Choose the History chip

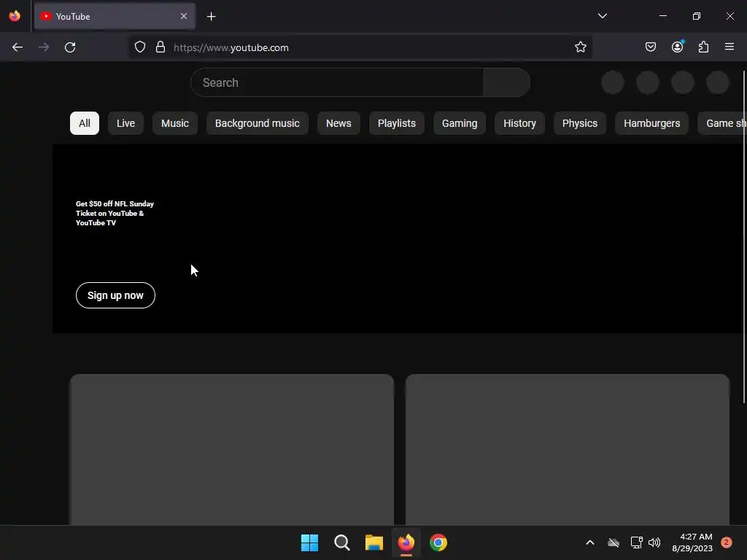pyautogui.click(x=519, y=123)
